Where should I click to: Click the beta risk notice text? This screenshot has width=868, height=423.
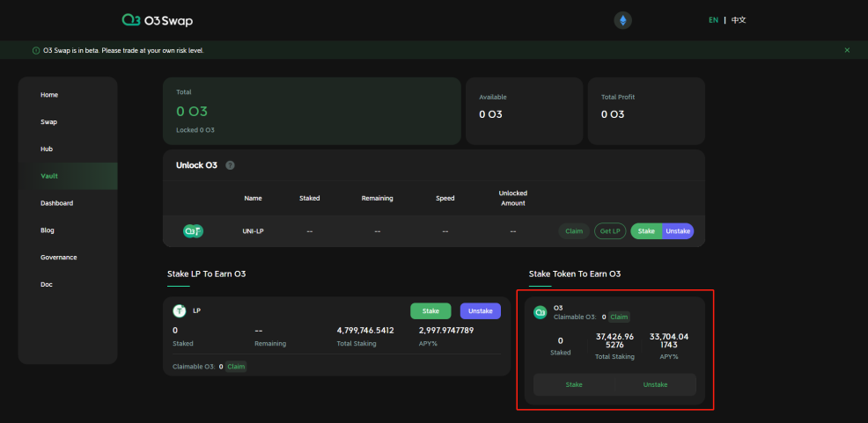(x=123, y=50)
